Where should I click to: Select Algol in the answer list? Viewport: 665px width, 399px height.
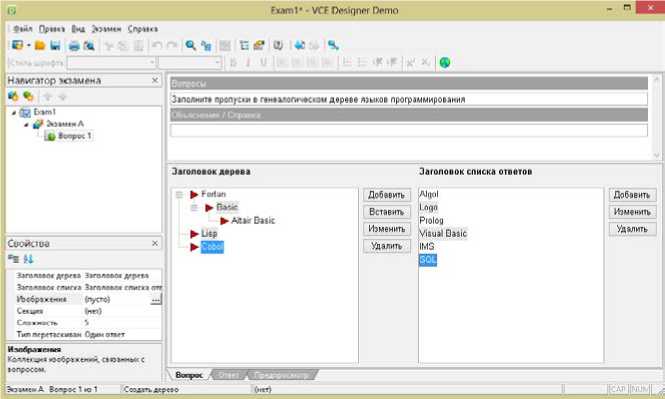click(x=428, y=194)
